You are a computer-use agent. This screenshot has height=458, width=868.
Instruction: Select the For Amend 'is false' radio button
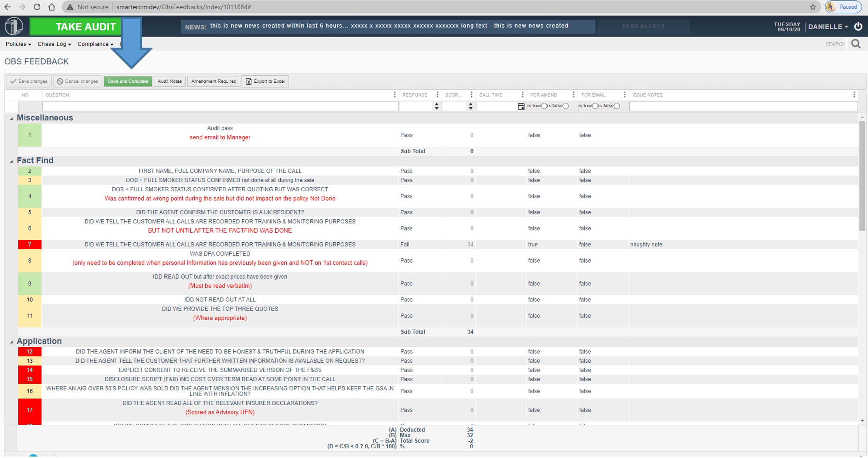point(566,106)
